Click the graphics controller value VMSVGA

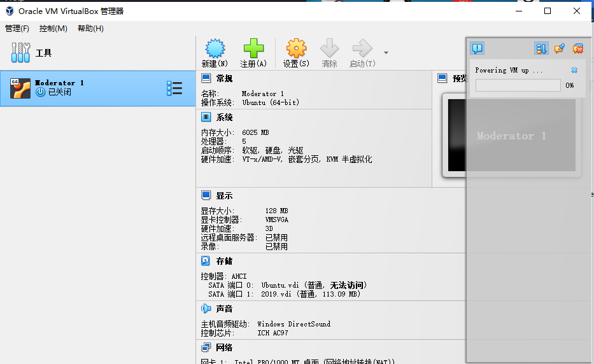pyautogui.click(x=277, y=220)
